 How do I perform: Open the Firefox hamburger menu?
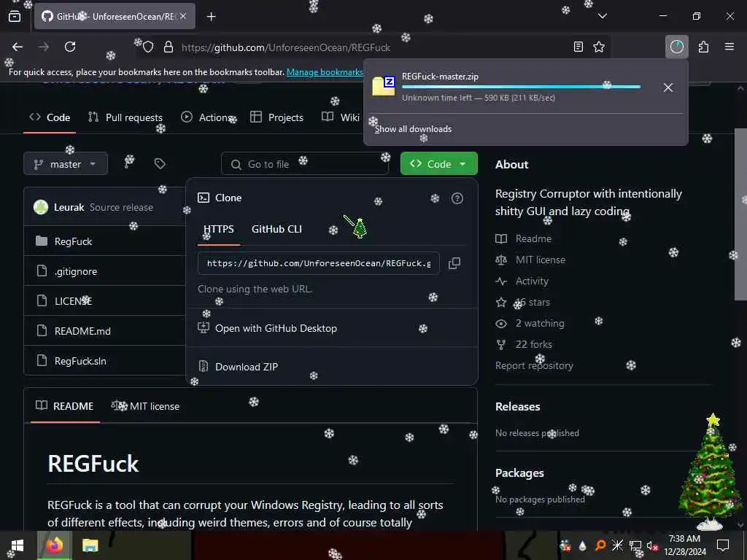coord(729,47)
